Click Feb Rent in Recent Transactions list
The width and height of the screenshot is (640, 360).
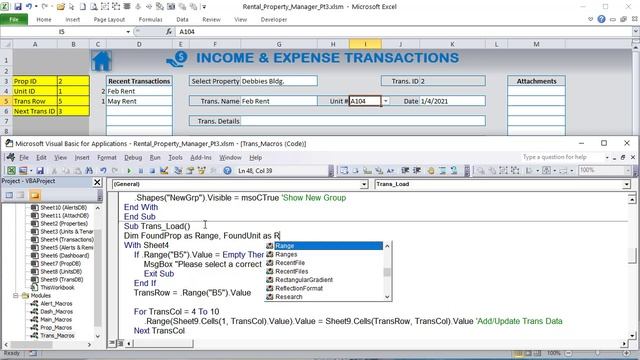[x=139, y=91]
